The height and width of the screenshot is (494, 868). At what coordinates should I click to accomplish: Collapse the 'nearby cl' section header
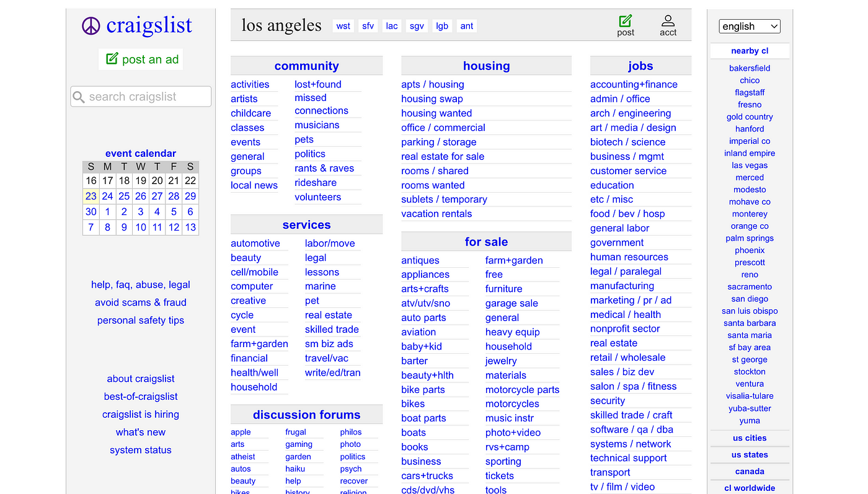coord(750,51)
